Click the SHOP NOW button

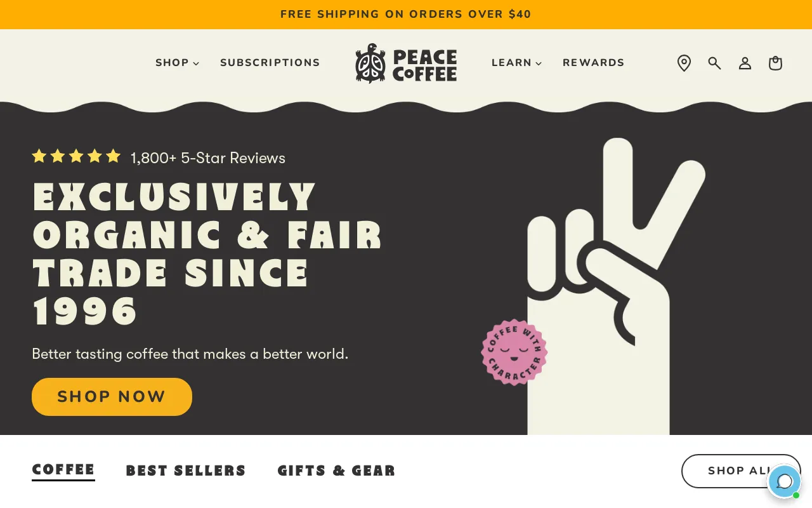(112, 396)
